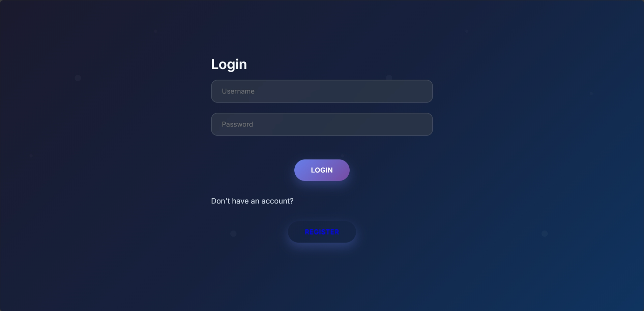Activate the first form field under Login
644x311 pixels.
pos(322,91)
